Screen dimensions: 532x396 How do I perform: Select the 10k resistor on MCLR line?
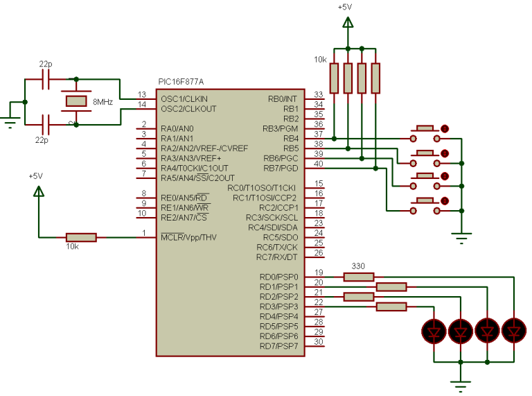point(81,237)
